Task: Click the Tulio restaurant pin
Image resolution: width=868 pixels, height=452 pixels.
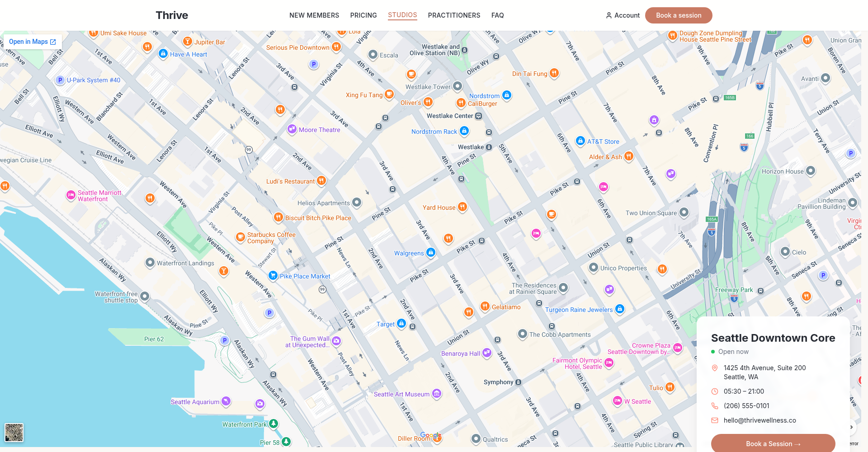Action: pyautogui.click(x=670, y=387)
